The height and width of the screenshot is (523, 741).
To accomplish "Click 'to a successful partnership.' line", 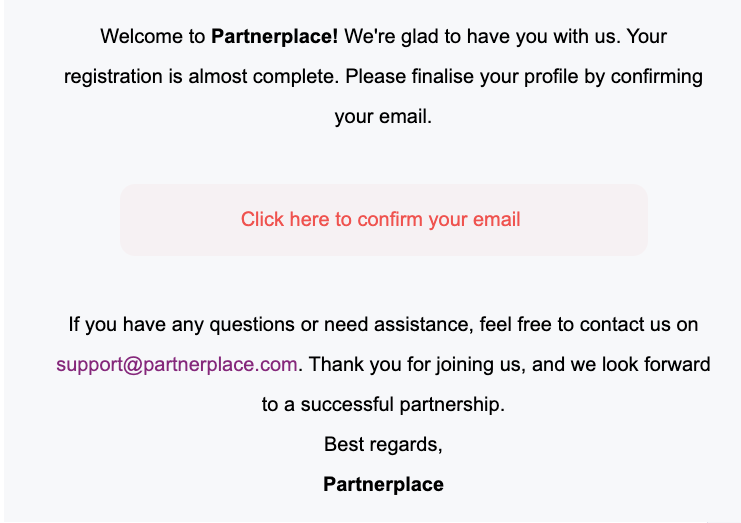I will coord(383,405).
